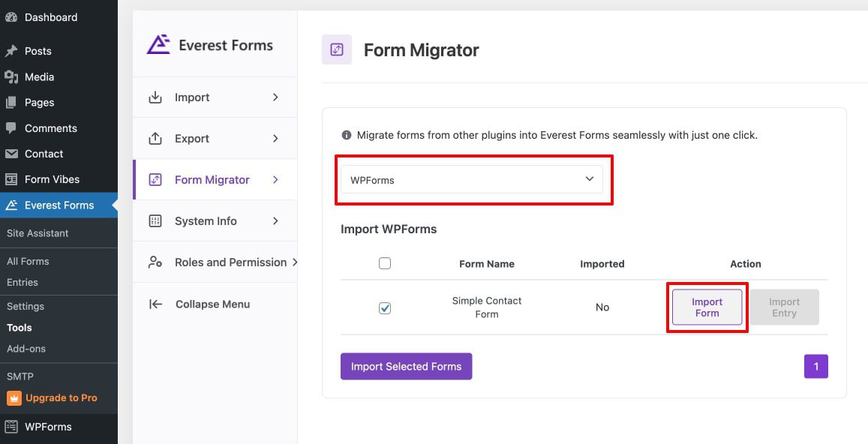This screenshot has width=868, height=444.
Task: Open Site Assistant submenu
Action: [38, 233]
